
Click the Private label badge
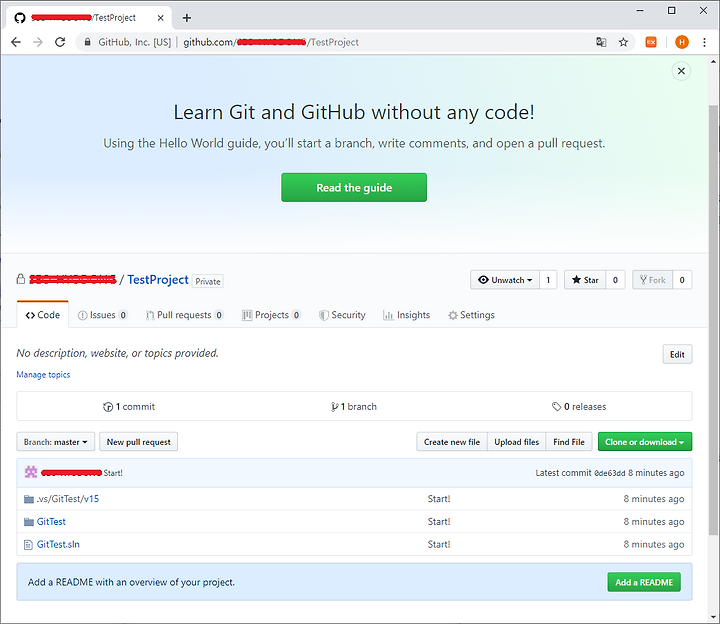tap(208, 281)
